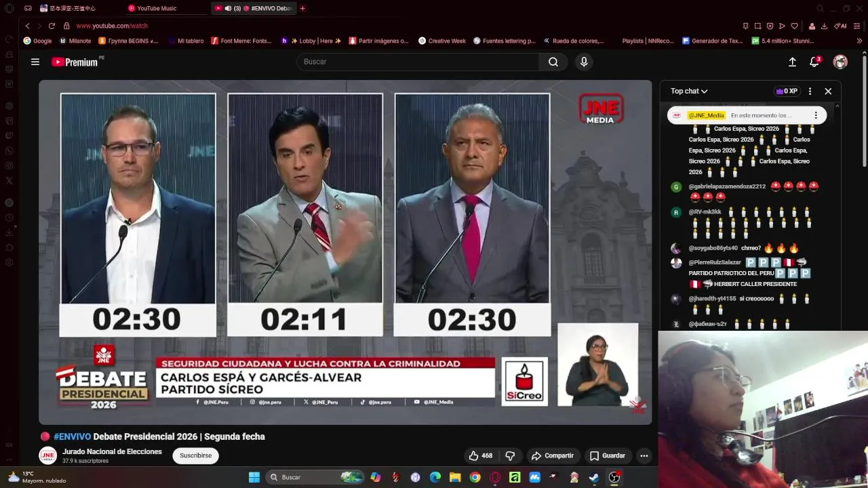868x488 pixels.
Task: Open the browser AI assistant icon
Action: [x=841, y=26]
